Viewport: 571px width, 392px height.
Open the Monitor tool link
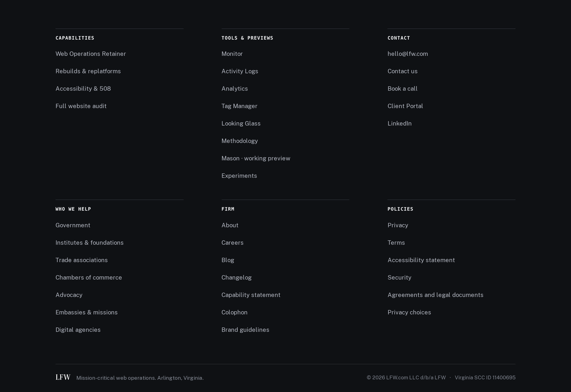(x=232, y=54)
